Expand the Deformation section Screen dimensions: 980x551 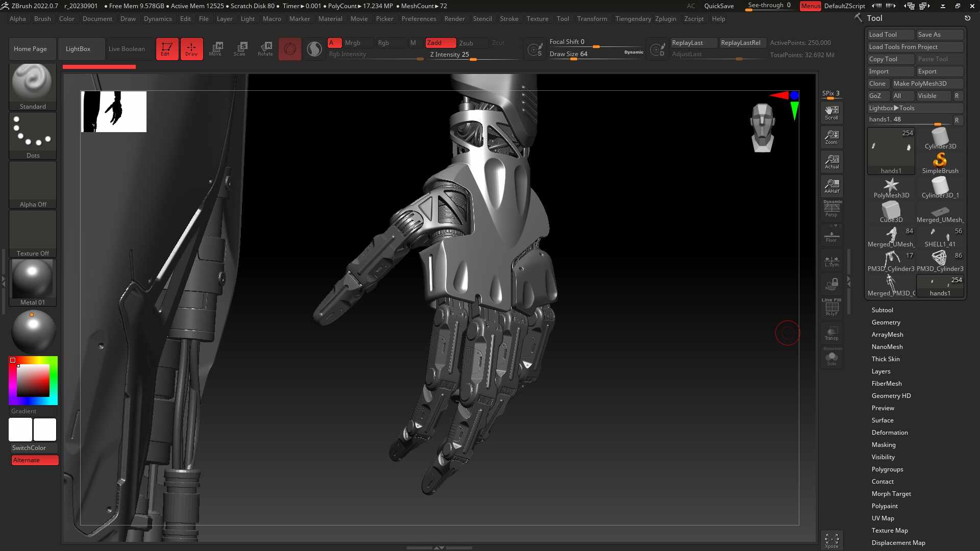pyautogui.click(x=889, y=433)
